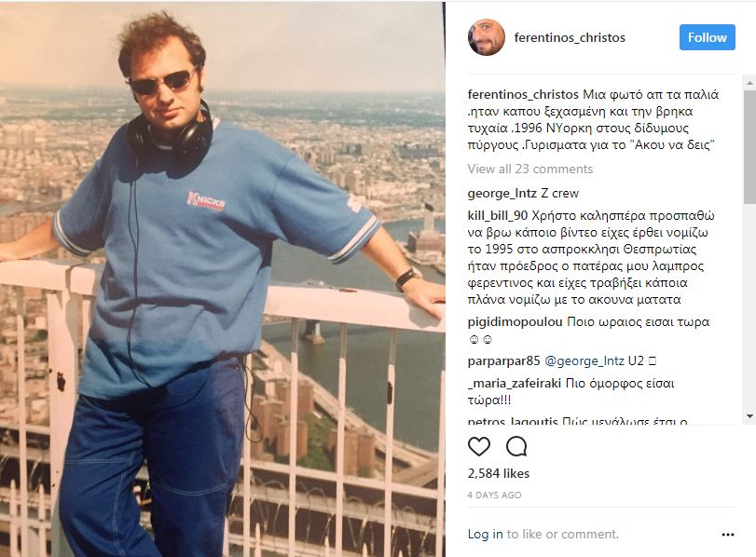Like the post with the heart icon
Screen dimensions: 756x557
tap(479, 447)
